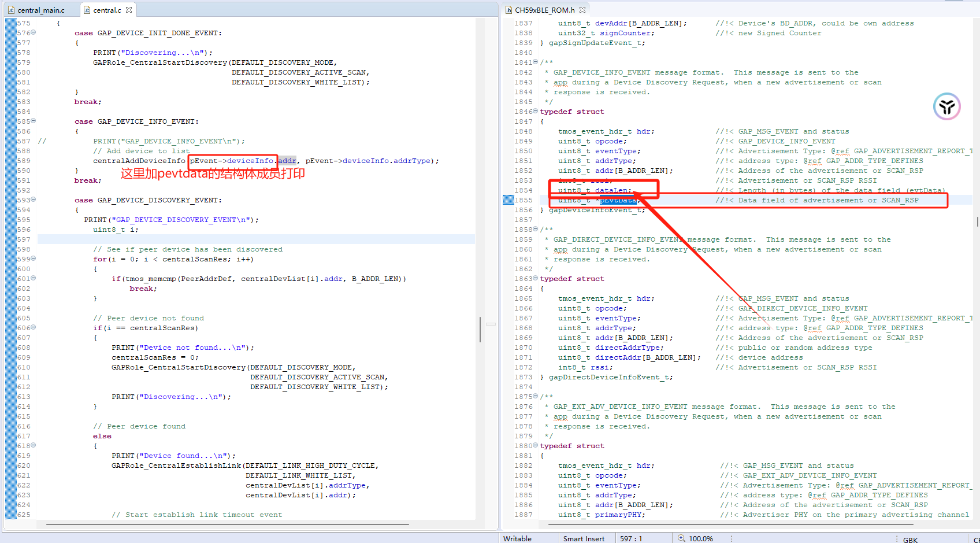This screenshot has height=543, width=980.
Task: Click the empty current line 597 in central.c
Action: click(x=256, y=239)
